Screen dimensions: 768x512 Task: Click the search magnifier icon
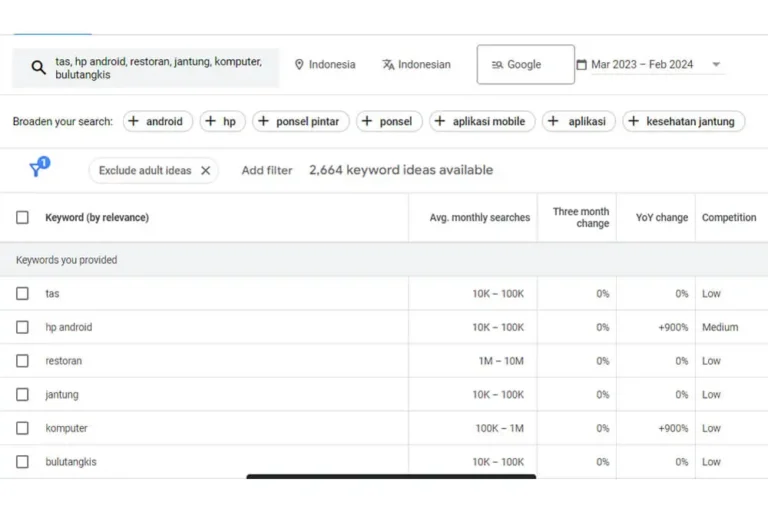[x=38, y=67]
